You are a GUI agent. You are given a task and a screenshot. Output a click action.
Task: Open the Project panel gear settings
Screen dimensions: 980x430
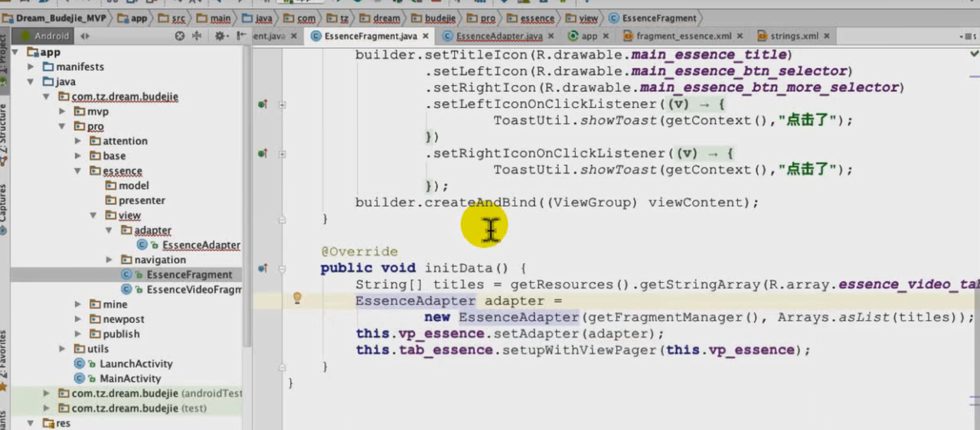[221, 36]
